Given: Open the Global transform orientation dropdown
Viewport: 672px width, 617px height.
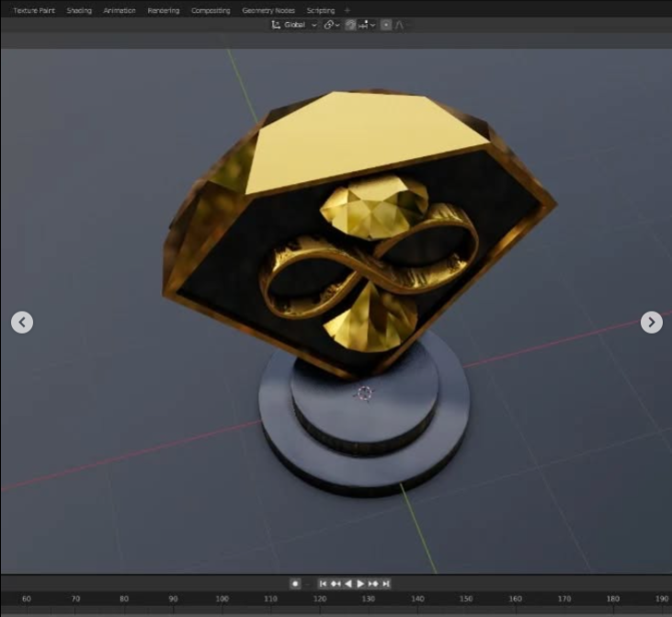Looking at the screenshot, I should point(294,25).
